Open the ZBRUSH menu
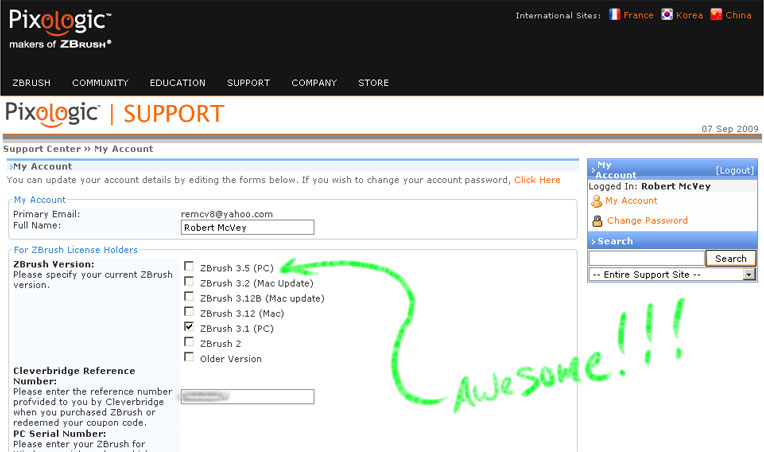The width and height of the screenshot is (764, 452). (x=32, y=83)
